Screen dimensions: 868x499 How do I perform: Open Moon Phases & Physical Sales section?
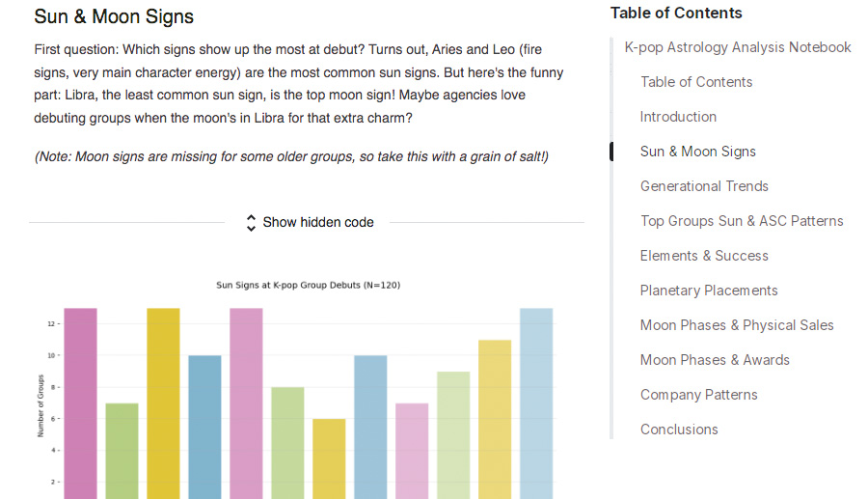pos(737,325)
